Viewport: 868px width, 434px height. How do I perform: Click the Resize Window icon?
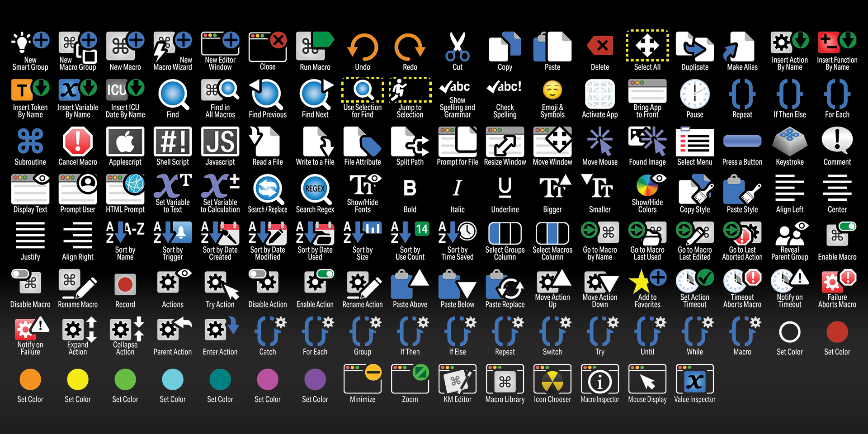(505, 142)
